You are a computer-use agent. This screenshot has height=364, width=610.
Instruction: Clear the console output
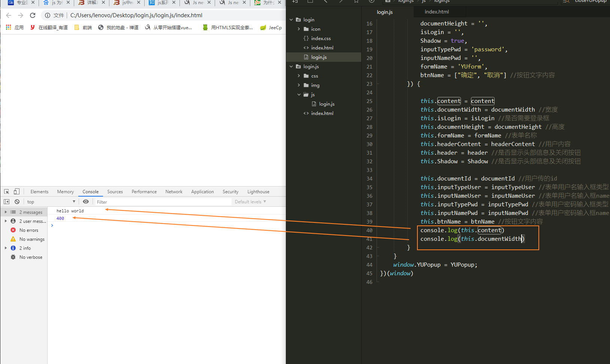[17, 201]
